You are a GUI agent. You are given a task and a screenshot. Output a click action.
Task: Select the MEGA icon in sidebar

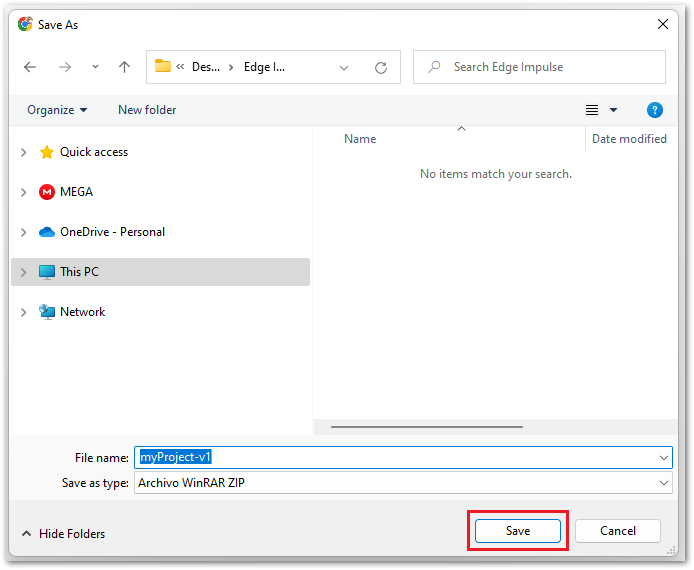(47, 192)
